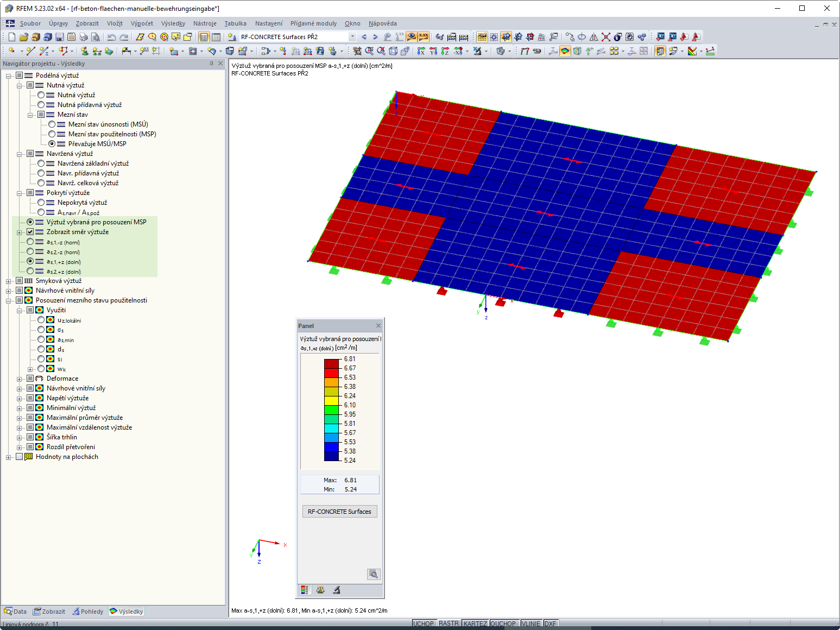This screenshot has height=630, width=840.
Task: Click the dark blue 5.24 legend color
Action: click(332, 456)
